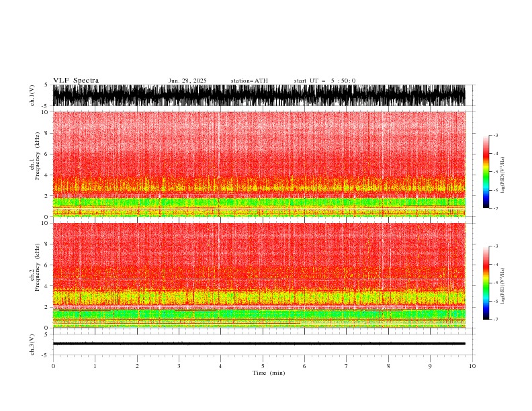Click the ch.1 frequency axis "6" kHz tick
Image resolution: width=532 pixels, height=411 pixels.
pyautogui.click(x=46, y=154)
